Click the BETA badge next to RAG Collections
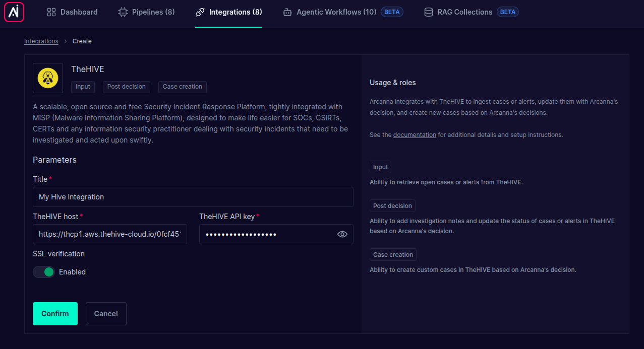 (x=508, y=12)
